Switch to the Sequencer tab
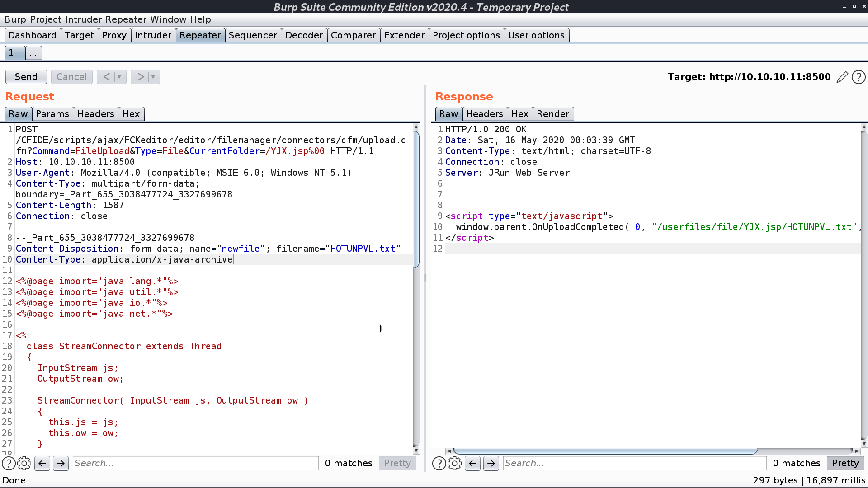Viewport: 868px width, 488px height. (253, 35)
